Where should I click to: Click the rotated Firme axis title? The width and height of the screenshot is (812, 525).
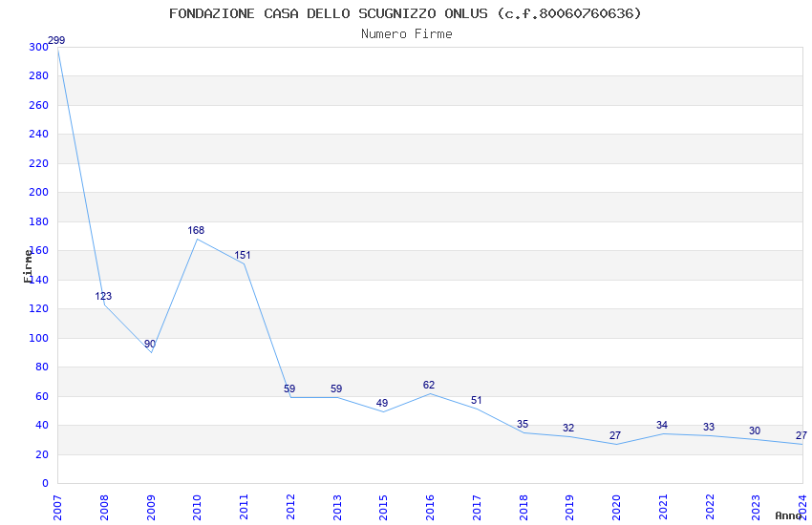click(x=28, y=266)
